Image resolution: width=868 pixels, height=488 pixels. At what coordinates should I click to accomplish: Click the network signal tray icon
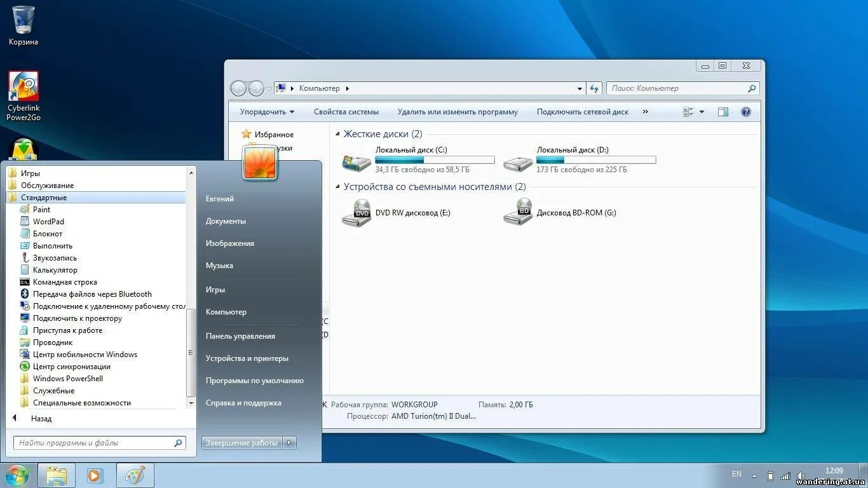point(785,475)
